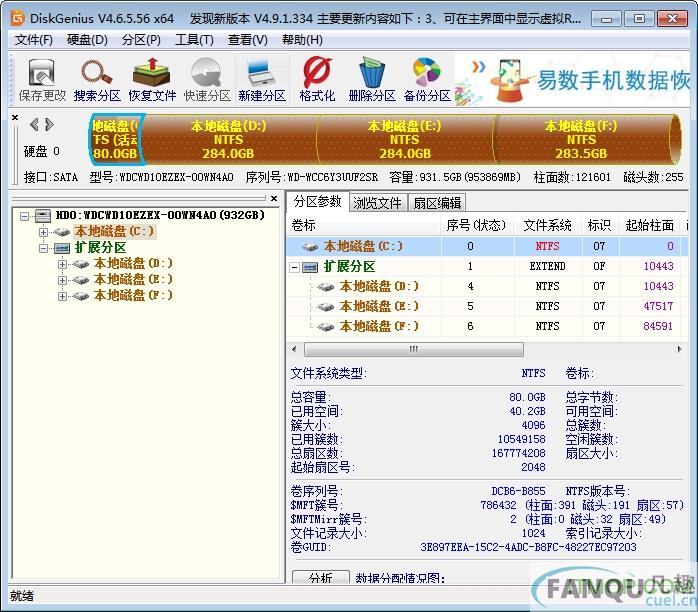
Task: Select the 本地磁盘(F:) block in disk map
Action: pyautogui.click(x=581, y=139)
